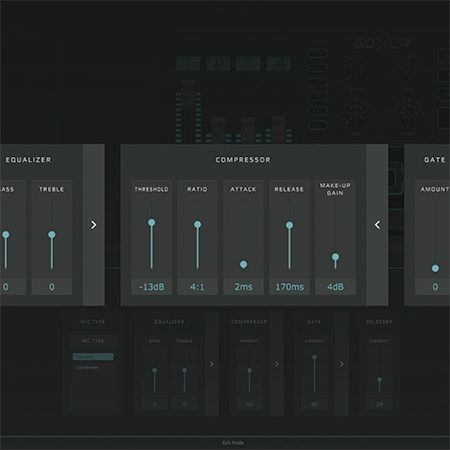Image resolution: width=450 pixels, height=450 pixels.
Task: Select Dynamic mic type option
Action: pos(93,357)
